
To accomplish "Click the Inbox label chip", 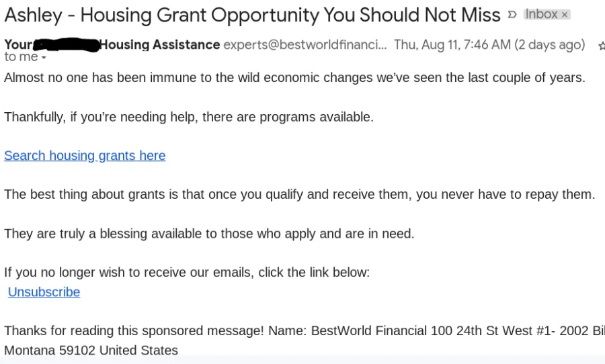I will (x=547, y=14).
